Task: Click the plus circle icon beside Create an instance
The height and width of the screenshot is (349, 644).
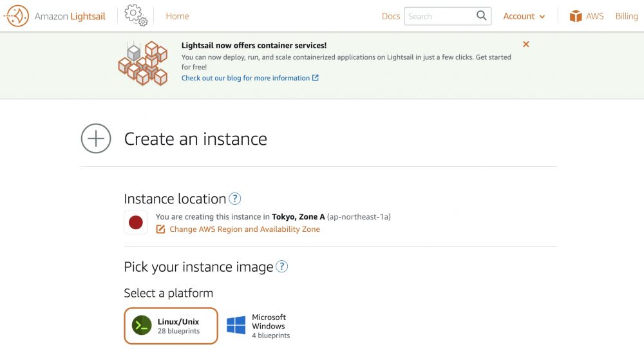Action: click(96, 138)
